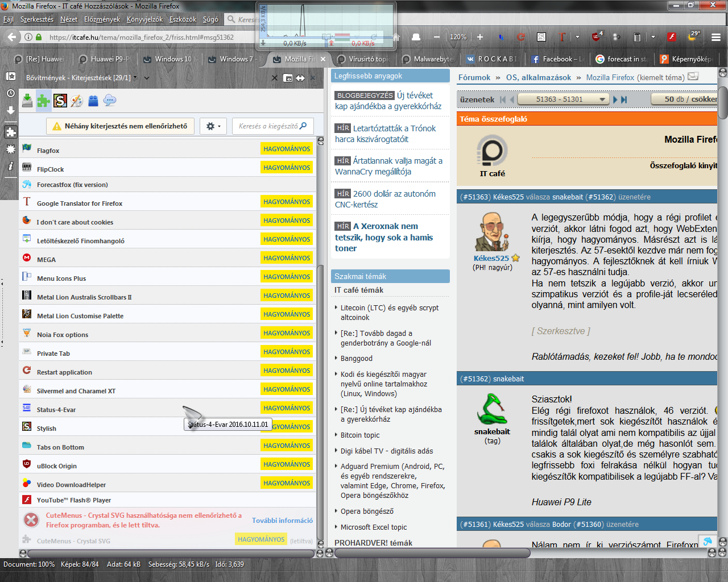
Task: Click the További információ link
Action: pos(282,521)
